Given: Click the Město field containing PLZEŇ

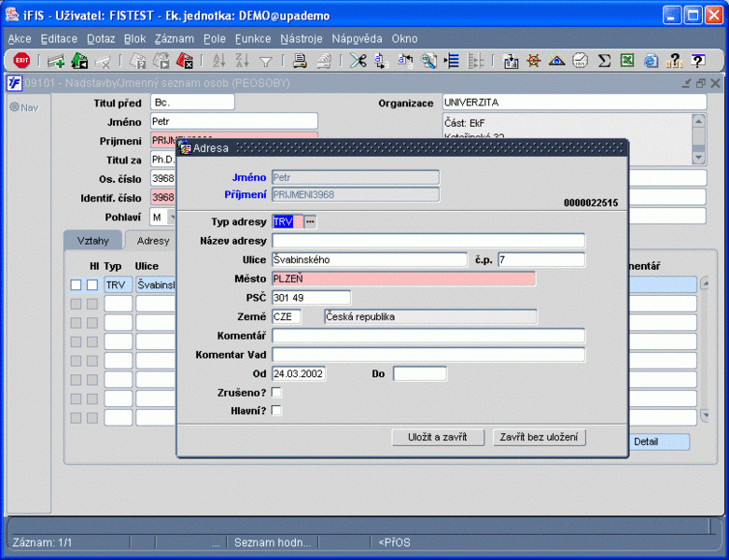Looking at the screenshot, I should [403, 278].
